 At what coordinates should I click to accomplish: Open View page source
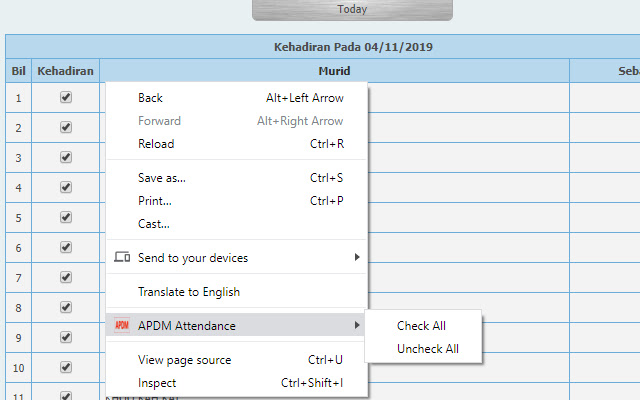184,360
